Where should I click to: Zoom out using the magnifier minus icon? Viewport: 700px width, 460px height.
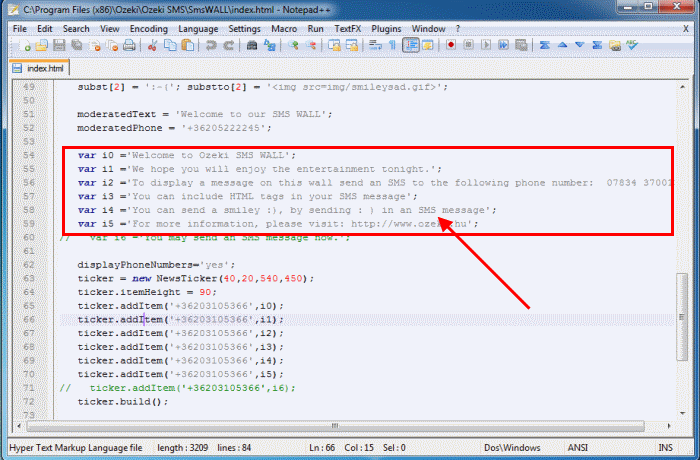pyautogui.click(x=311, y=46)
